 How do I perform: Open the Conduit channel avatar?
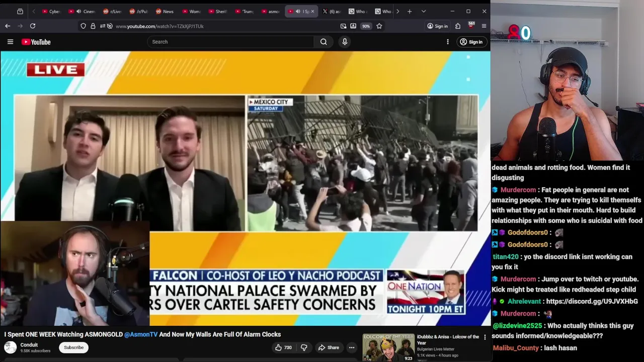[10, 347]
